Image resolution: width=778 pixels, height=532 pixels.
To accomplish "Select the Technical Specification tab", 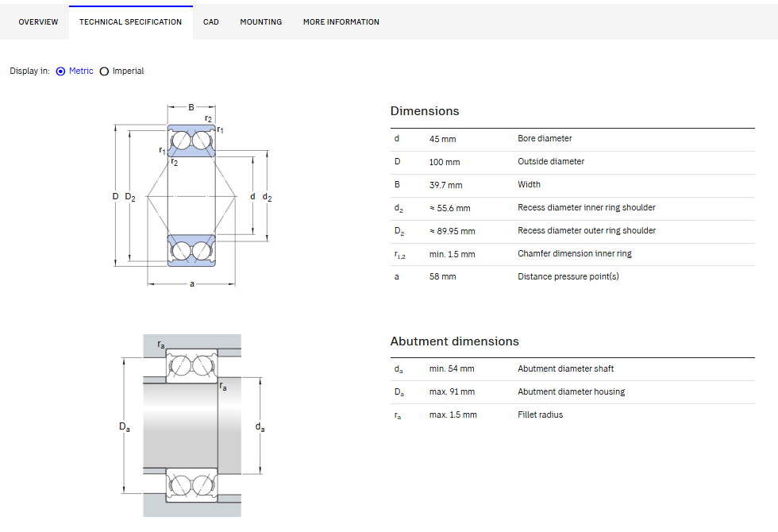I will (130, 22).
